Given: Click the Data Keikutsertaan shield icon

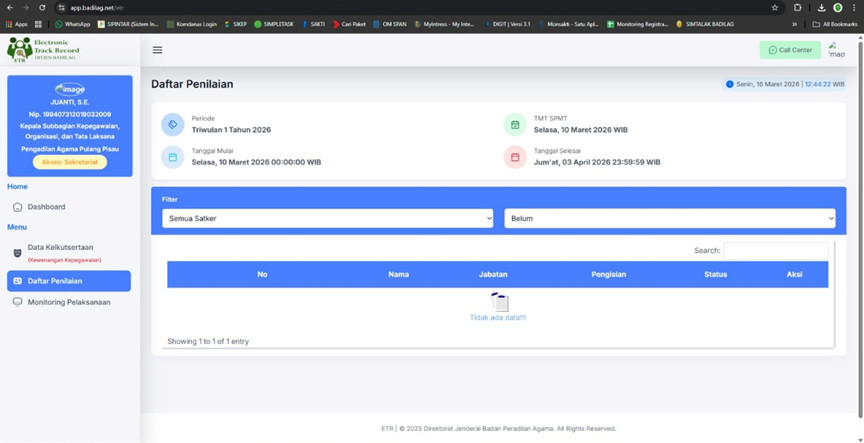Looking at the screenshot, I should tap(17, 253).
